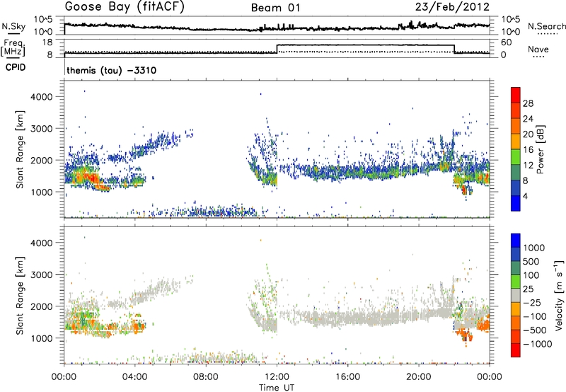The height and width of the screenshot is (392, 566).
Task: Click the date "23/Feb/2012" in header
Action: point(452,7)
